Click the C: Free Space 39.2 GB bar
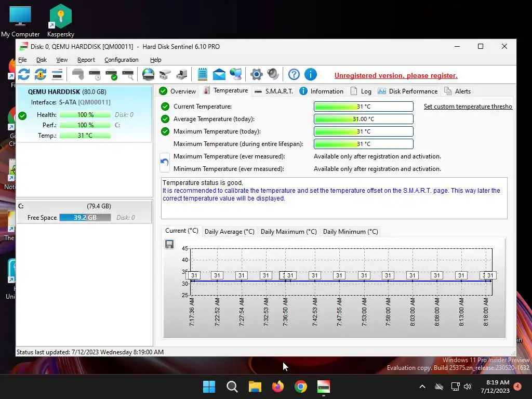This screenshot has height=399, width=532. point(85,218)
